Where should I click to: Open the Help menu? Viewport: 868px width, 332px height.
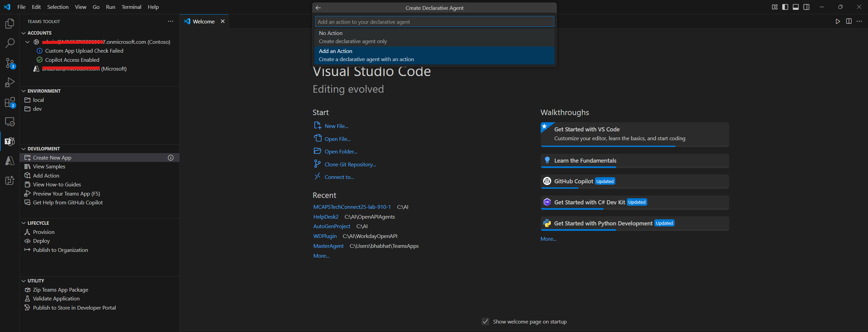click(x=153, y=7)
